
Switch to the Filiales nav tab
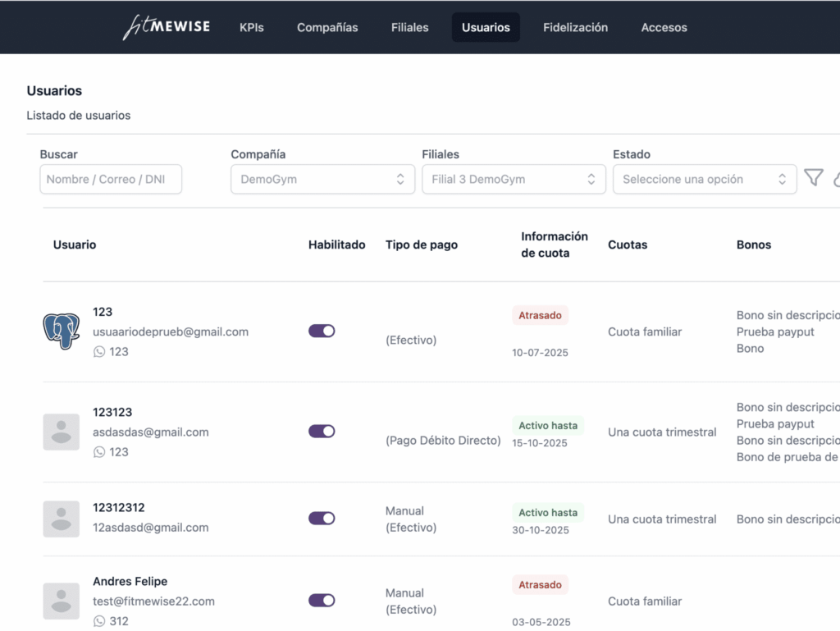tap(410, 27)
